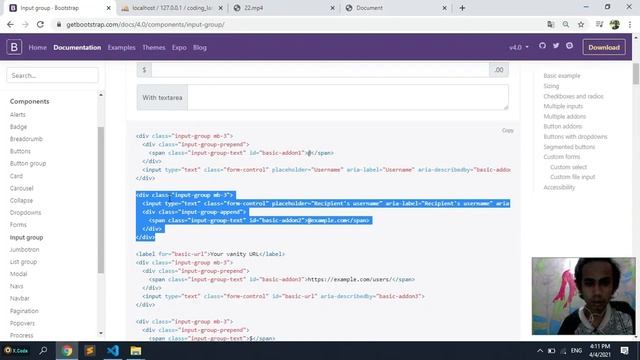The width and height of the screenshot is (640, 360).
Task: Click the browser forward arrow
Action: point(25,24)
